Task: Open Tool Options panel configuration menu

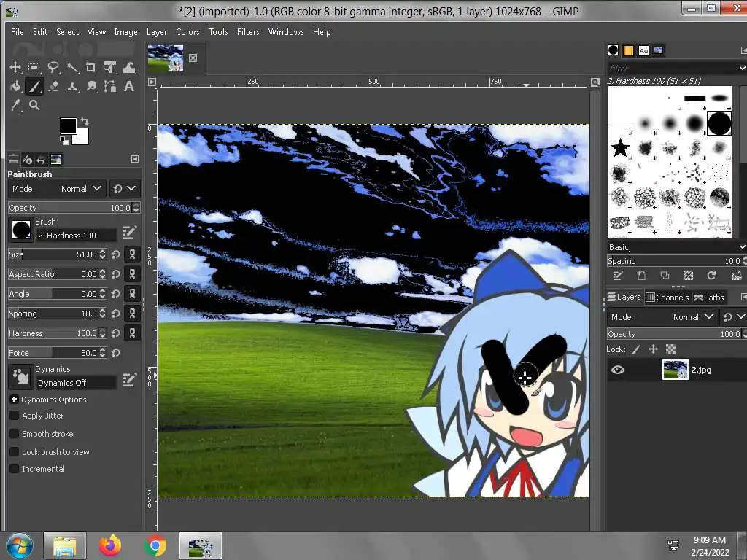Action: tap(135, 159)
